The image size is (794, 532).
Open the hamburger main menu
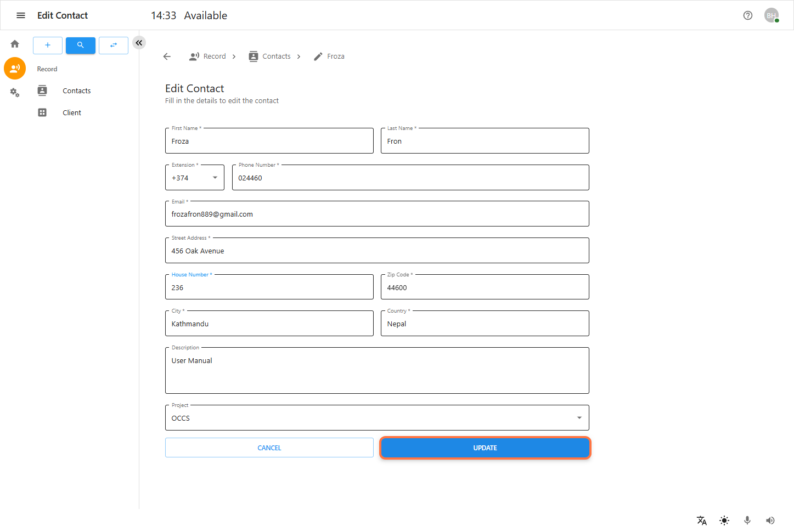click(21, 15)
